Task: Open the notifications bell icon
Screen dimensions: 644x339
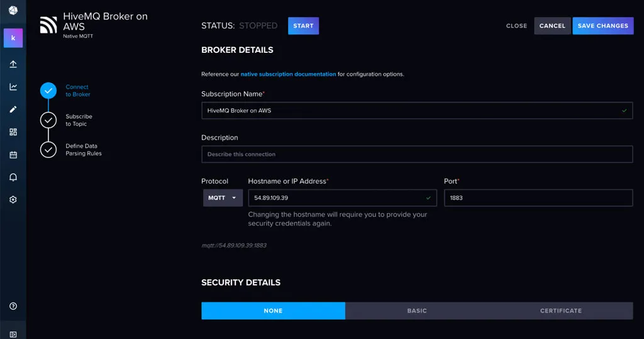Action: point(13,177)
